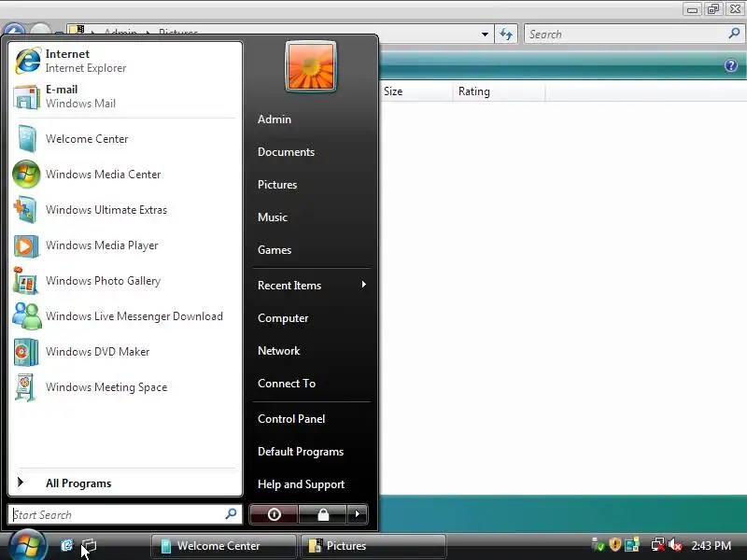747x560 pixels.
Task: Launch Welcome Center from the Start menu list
Action: [x=126, y=139]
